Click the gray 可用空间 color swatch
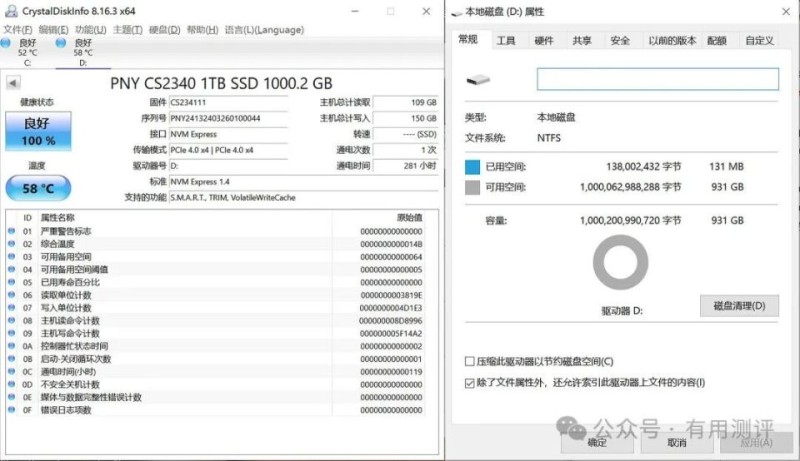Screen dimensions: 800x461 point(472,187)
